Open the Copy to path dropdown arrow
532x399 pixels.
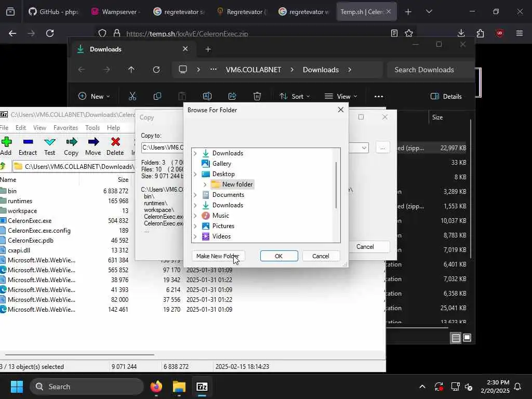tap(364, 148)
